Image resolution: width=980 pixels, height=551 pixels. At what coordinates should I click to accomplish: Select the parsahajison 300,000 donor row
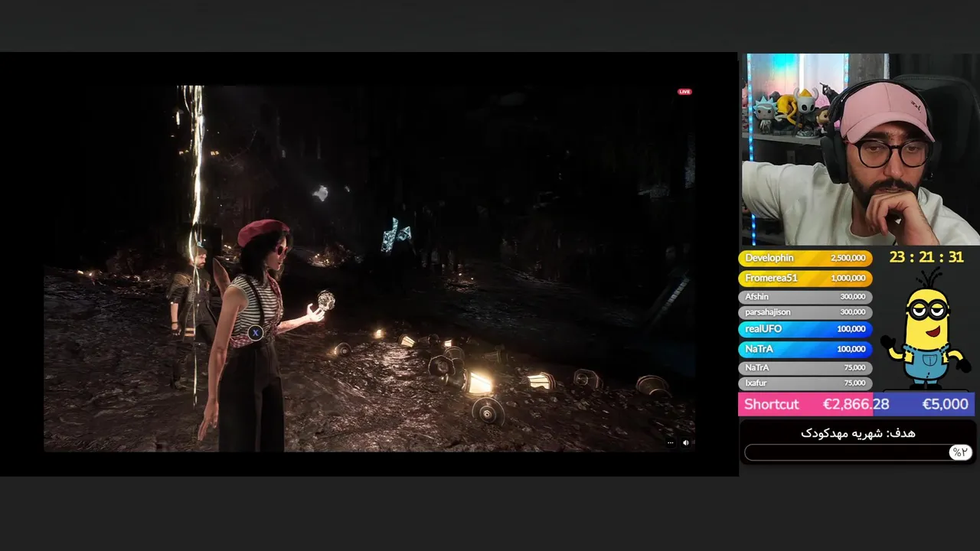click(x=805, y=312)
